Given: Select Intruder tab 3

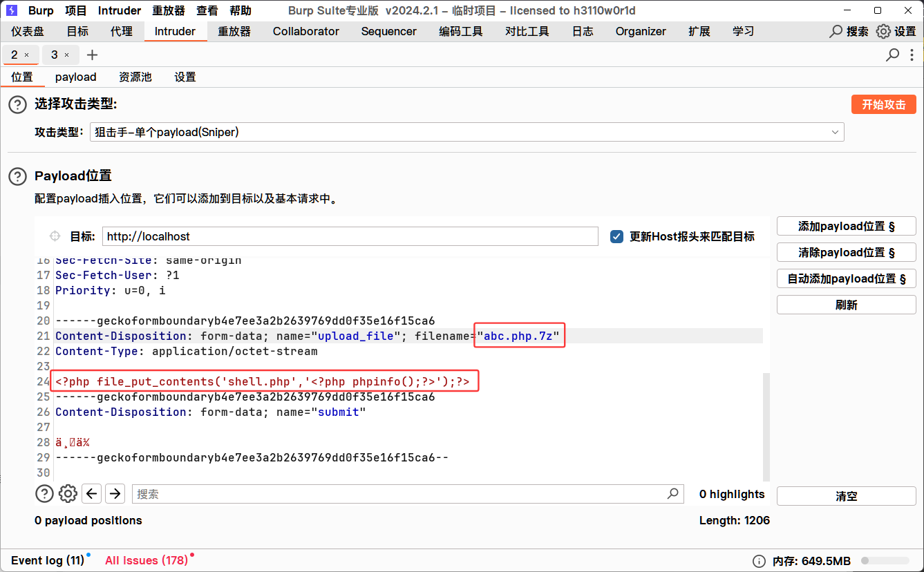Looking at the screenshot, I should [x=55, y=55].
